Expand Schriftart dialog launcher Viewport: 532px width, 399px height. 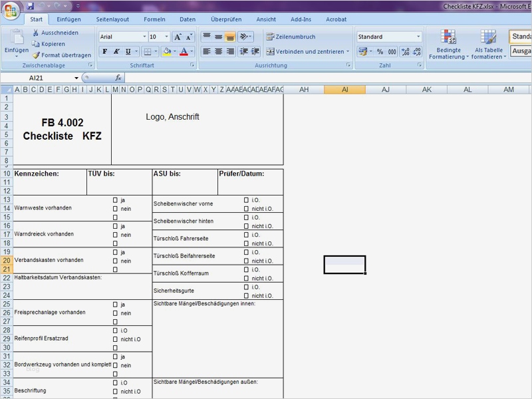(192, 65)
